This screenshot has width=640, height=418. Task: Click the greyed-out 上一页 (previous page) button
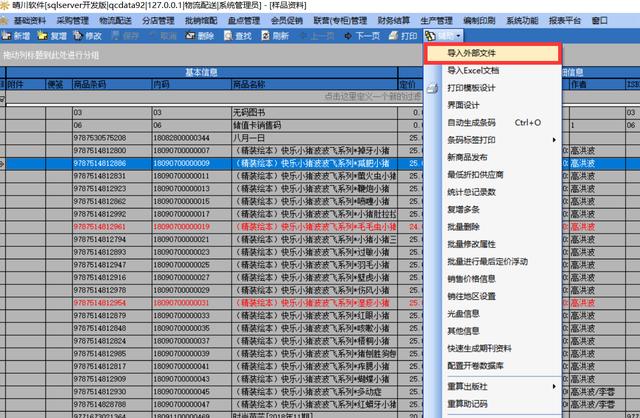pyautogui.click(x=318, y=36)
